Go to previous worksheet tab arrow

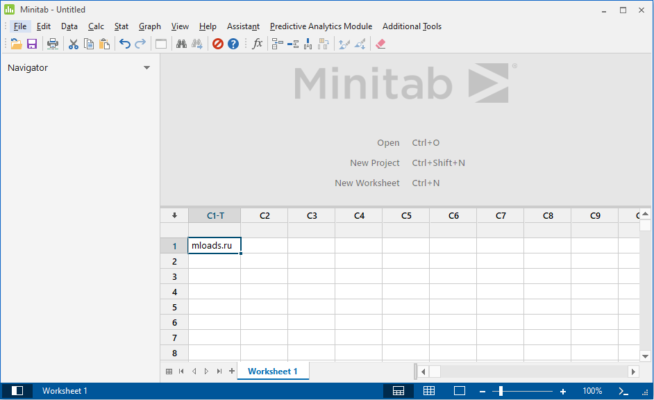pos(194,371)
